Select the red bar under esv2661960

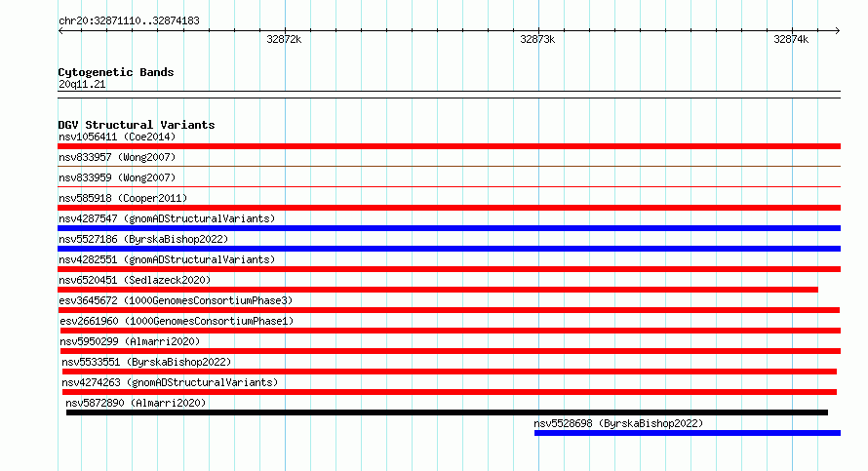coord(450,331)
